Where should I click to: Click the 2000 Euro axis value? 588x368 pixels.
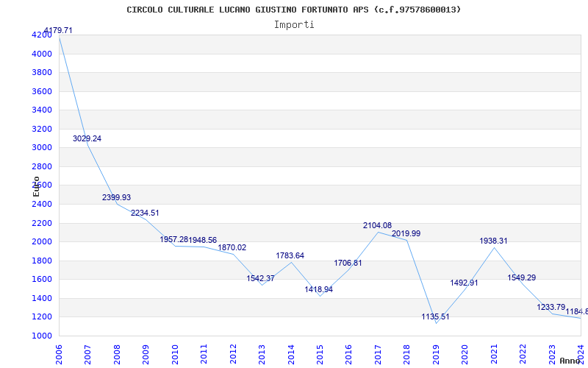click(x=42, y=242)
